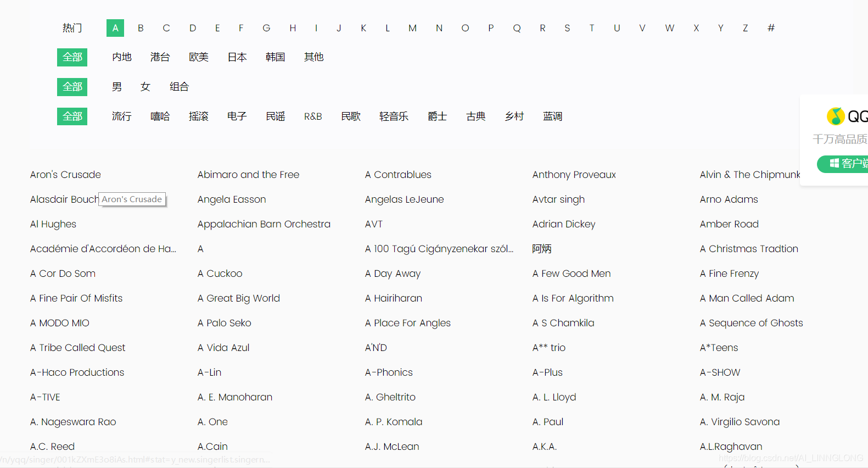Image resolution: width=868 pixels, height=468 pixels.
Task: Filter by genre 摇滚
Action: click(x=199, y=116)
